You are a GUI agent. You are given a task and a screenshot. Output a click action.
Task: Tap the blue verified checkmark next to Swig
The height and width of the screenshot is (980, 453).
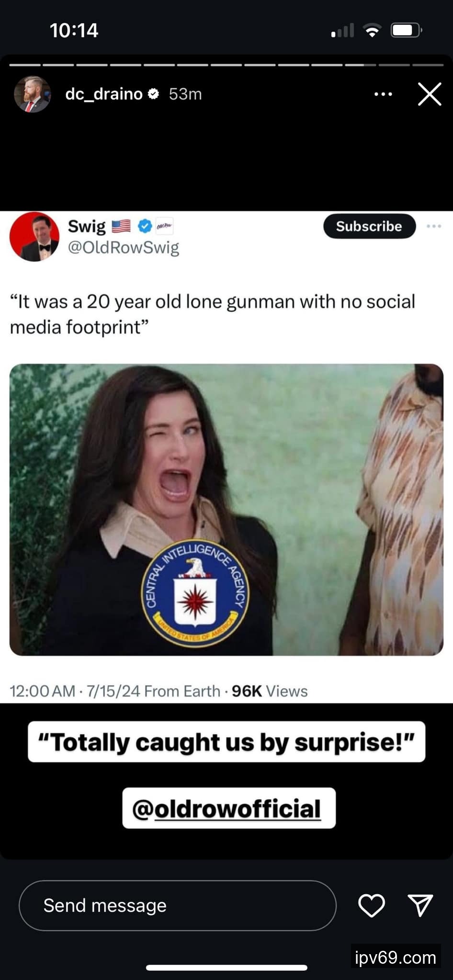(x=145, y=226)
